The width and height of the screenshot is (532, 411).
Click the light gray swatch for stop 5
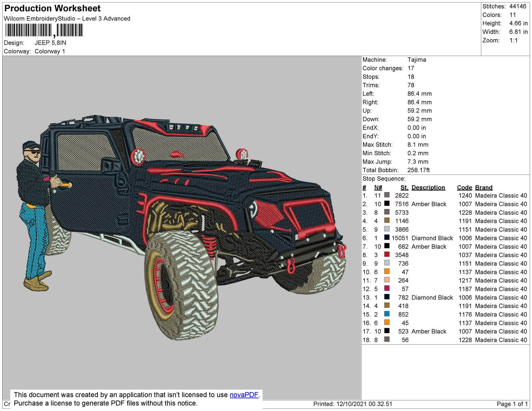[387, 229]
